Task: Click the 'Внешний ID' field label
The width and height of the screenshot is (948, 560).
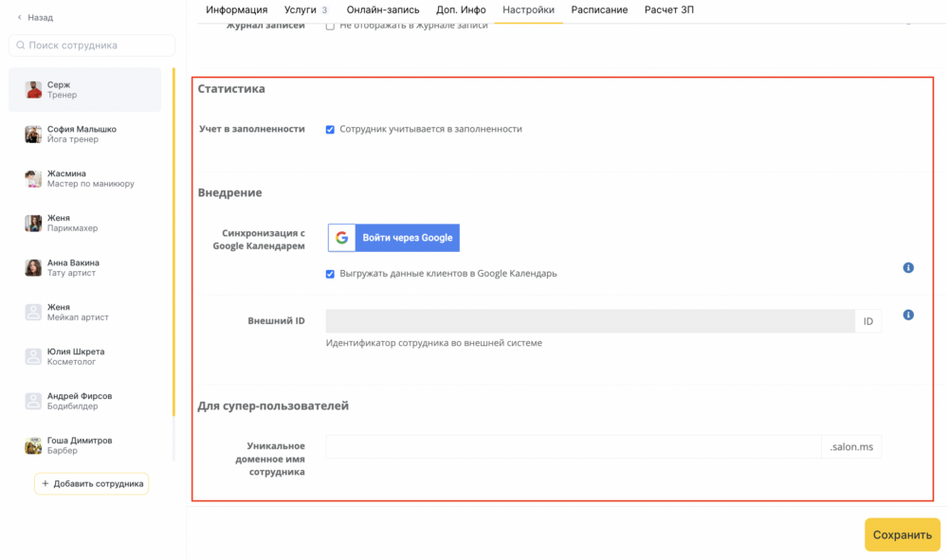Action: (276, 321)
